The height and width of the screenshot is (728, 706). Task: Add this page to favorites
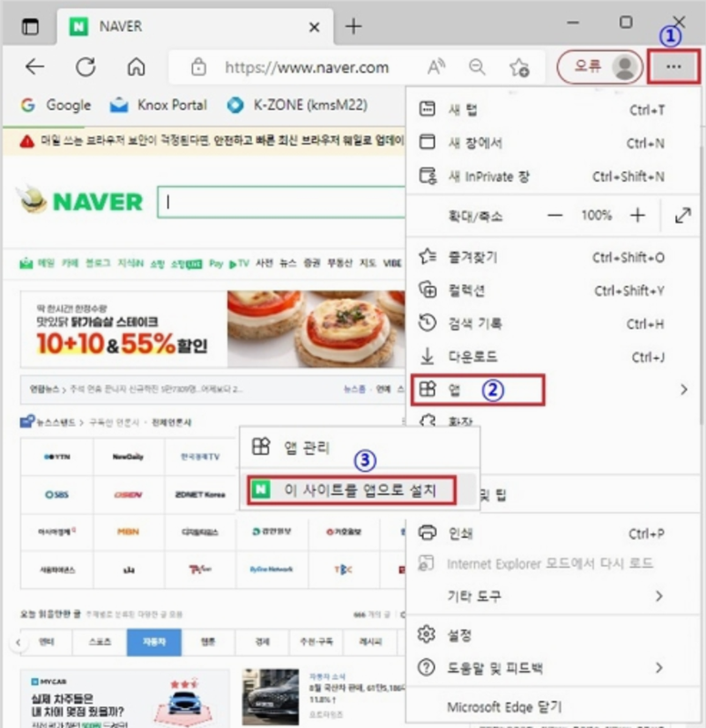(x=519, y=67)
